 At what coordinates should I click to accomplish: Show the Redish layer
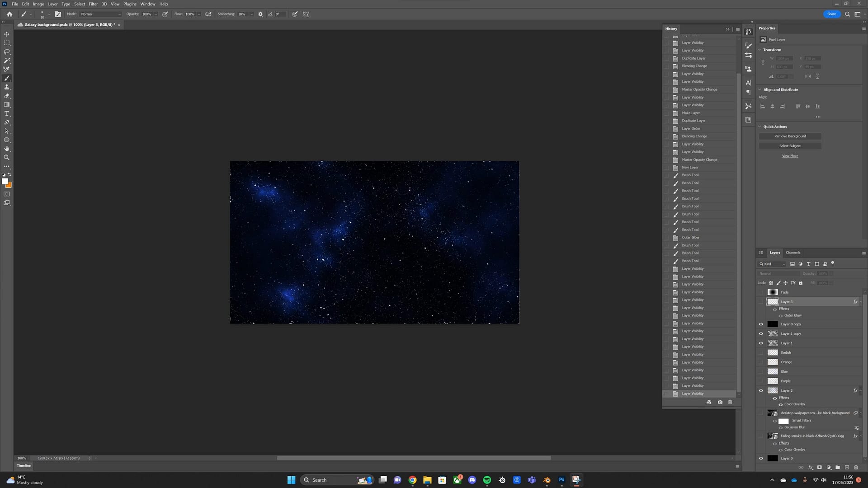click(761, 352)
